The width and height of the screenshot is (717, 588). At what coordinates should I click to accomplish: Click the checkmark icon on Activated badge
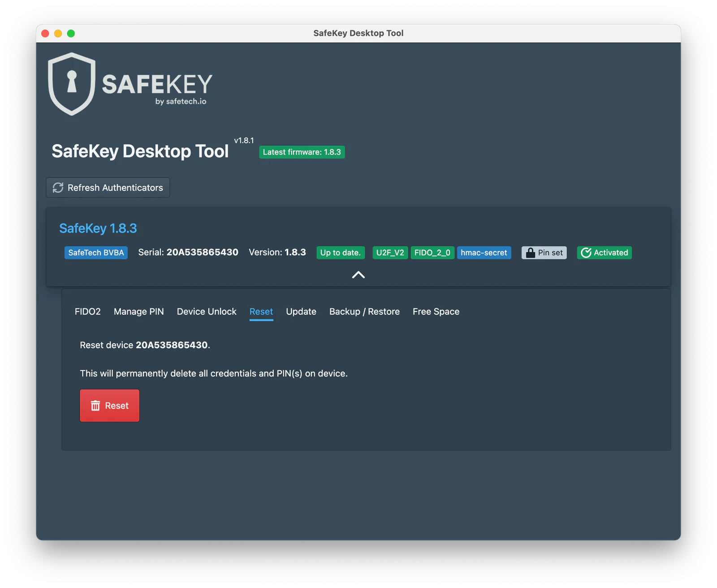(586, 253)
